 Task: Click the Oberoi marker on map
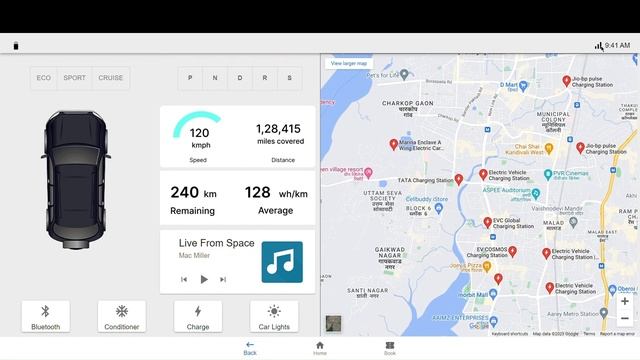[612, 290]
